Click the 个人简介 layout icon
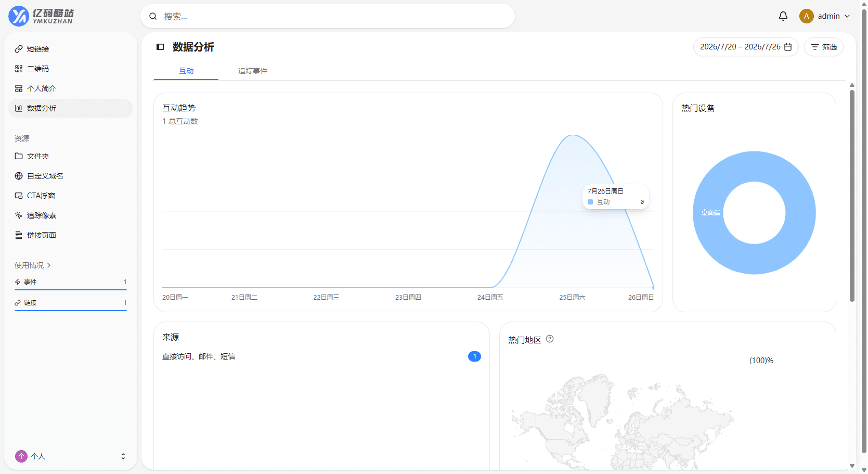The height and width of the screenshot is (474, 868). [x=19, y=88]
